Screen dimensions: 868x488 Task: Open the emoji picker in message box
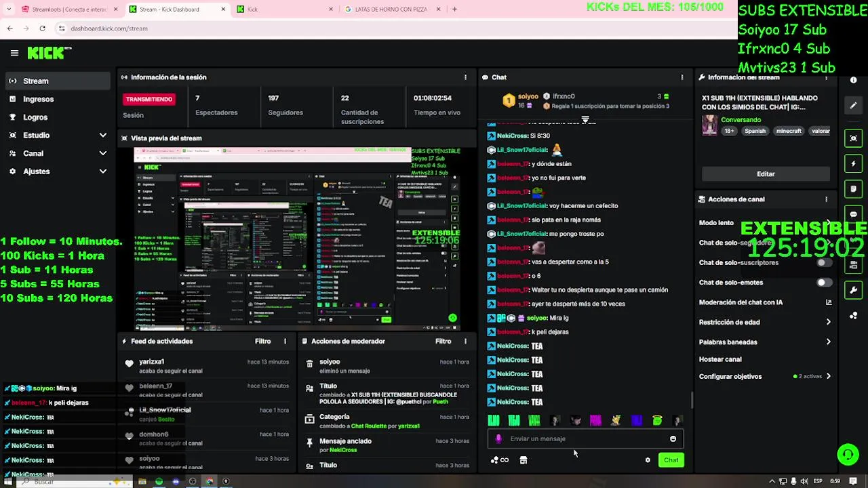(x=673, y=439)
